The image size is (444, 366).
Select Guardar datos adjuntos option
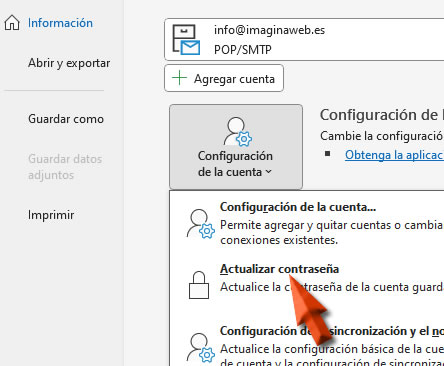click(65, 167)
